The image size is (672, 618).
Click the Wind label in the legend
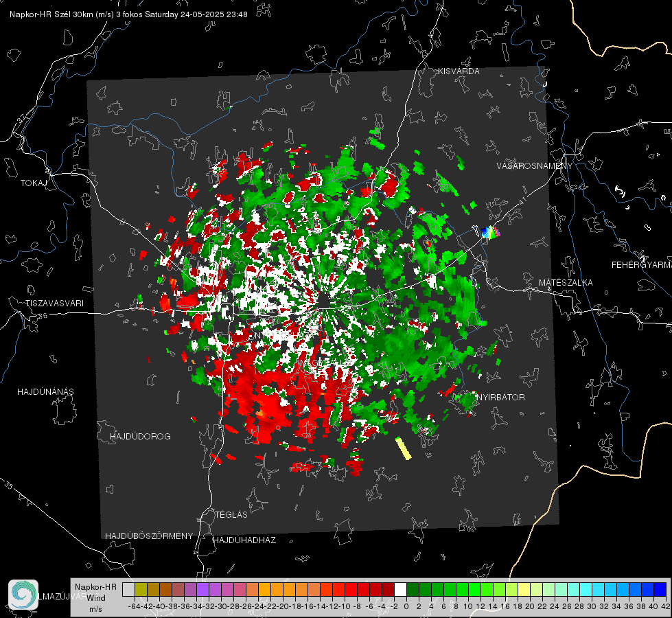point(96,598)
